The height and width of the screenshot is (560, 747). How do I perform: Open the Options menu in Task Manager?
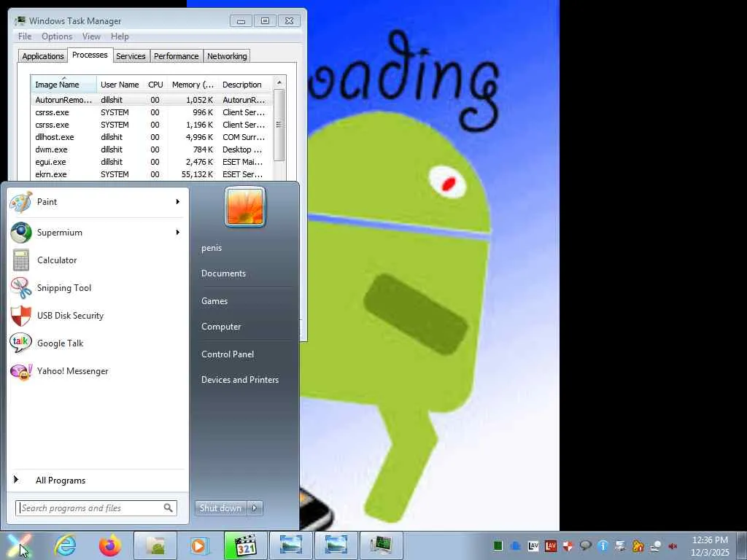pos(57,36)
